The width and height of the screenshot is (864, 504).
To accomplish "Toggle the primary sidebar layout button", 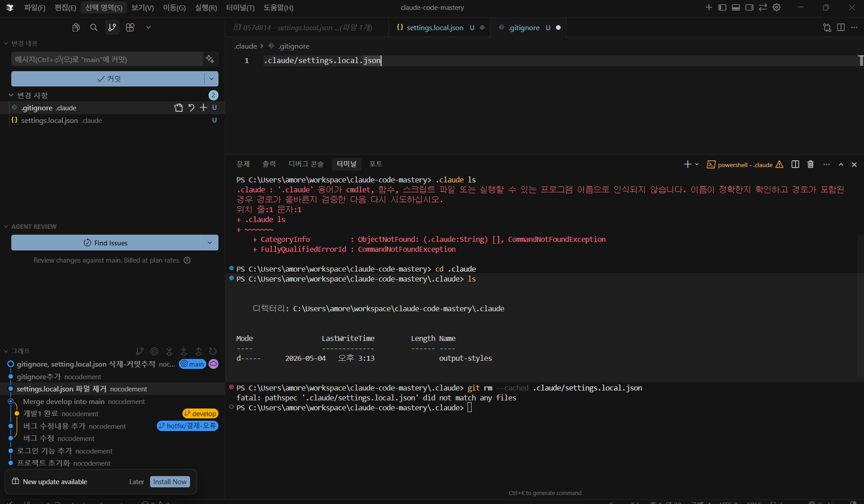I will pos(723,8).
